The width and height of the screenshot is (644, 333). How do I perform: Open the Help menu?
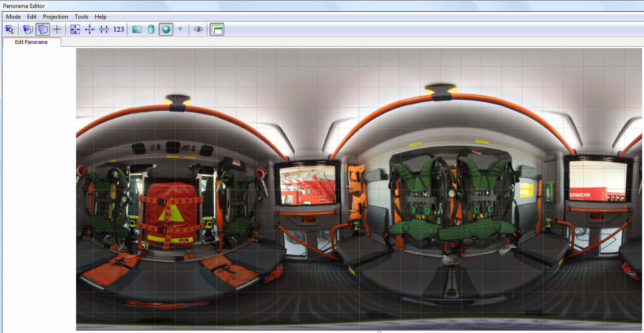point(100,17)
